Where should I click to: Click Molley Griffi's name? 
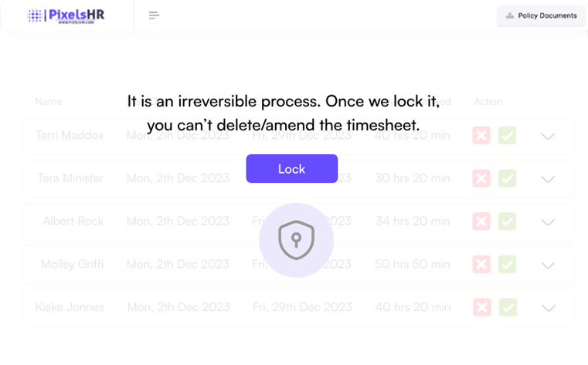[x=72, y=265]
